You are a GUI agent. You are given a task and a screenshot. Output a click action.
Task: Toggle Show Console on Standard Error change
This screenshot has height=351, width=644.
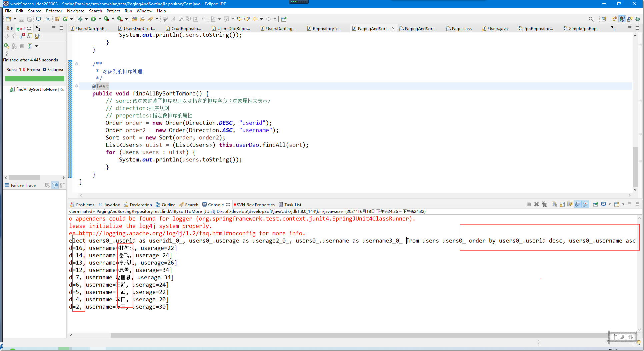585,204
